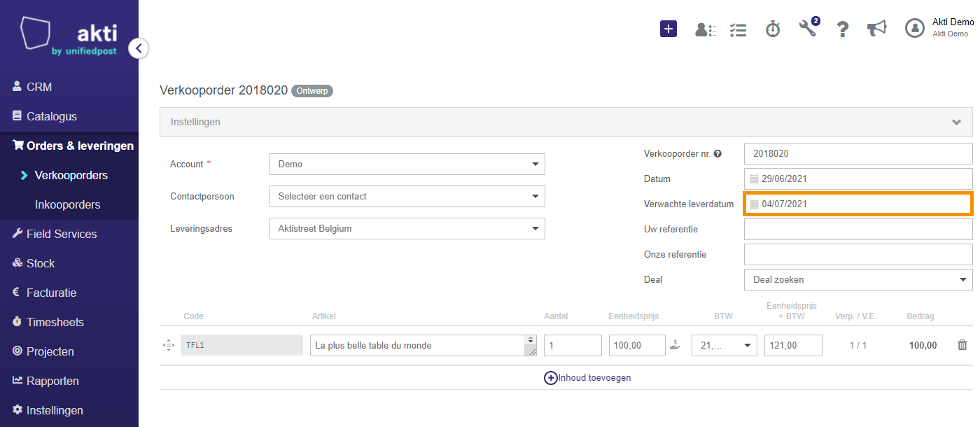Click the Onze referentie input field
This screenshot has width=980, height=427.
tap(858, 254)
